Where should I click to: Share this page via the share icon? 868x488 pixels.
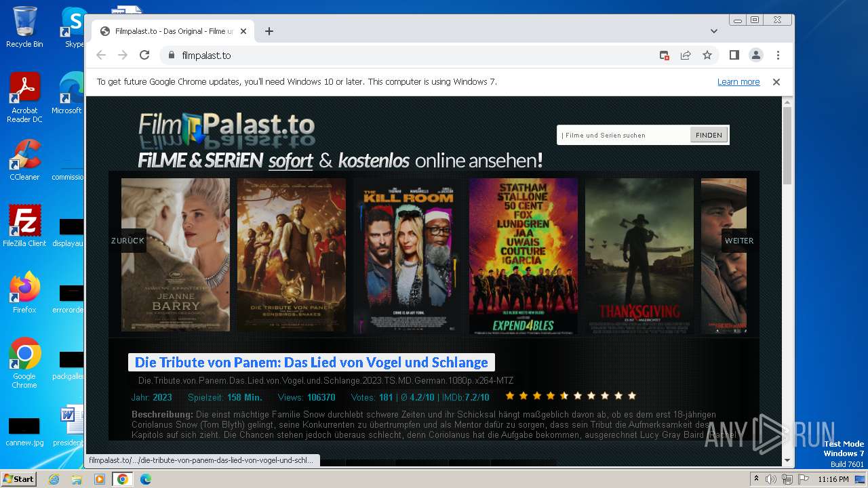tap(686, 55)
